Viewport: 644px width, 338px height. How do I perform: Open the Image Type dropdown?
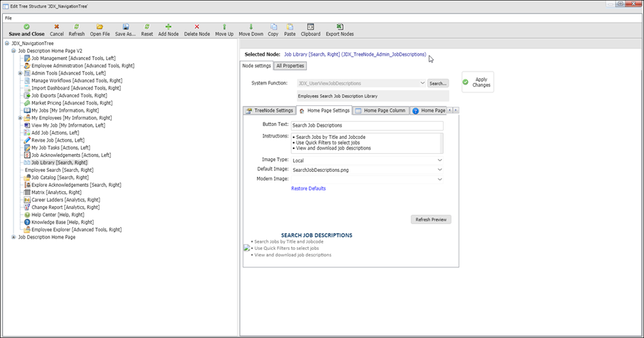pos(440,160)
